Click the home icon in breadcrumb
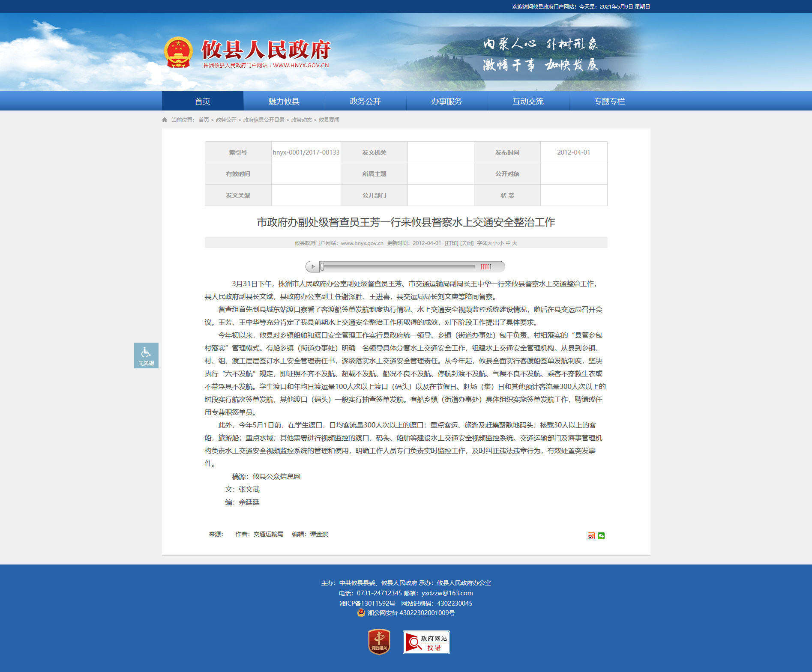The image size is (812, 672). coord(165,120)
